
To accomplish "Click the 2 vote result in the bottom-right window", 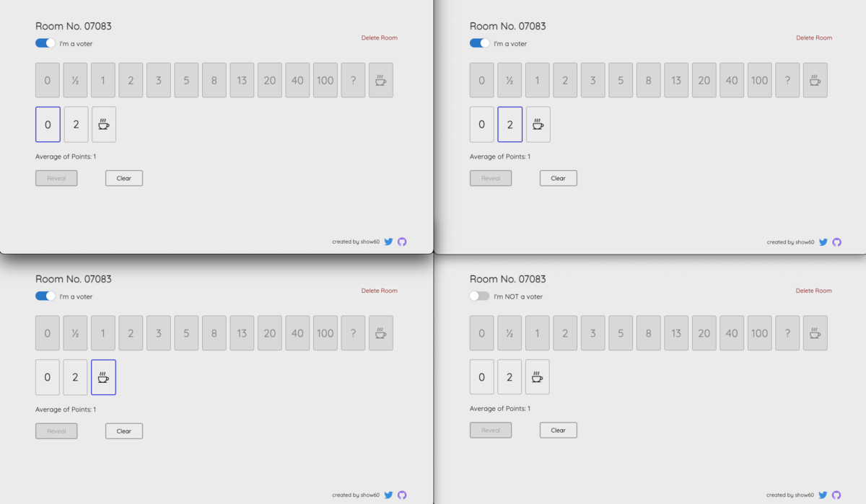I will coord(509,376).
